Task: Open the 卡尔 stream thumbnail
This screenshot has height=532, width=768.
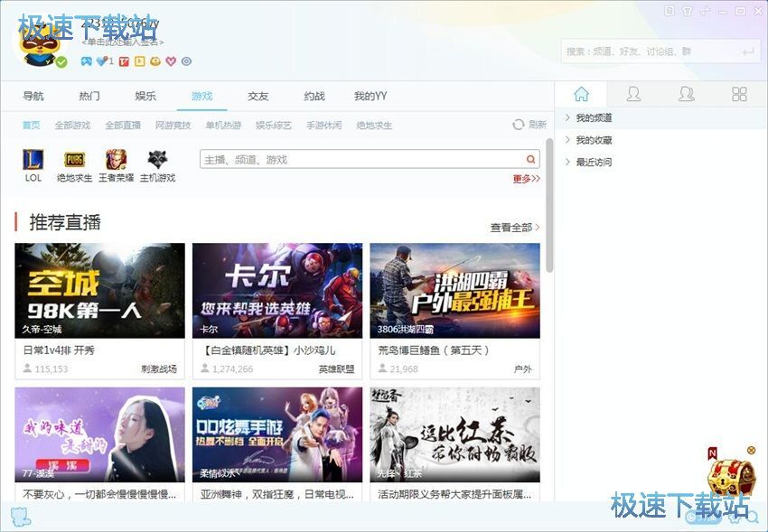Action: [277, 290]
